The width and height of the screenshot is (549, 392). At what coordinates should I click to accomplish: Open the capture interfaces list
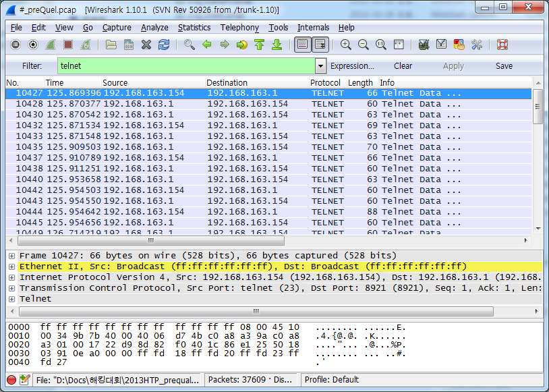[16, 45]
